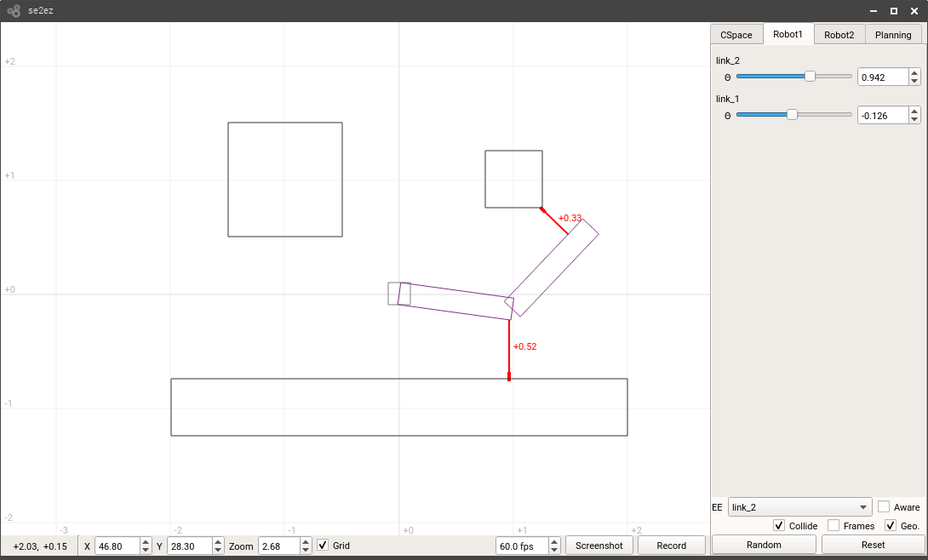Maximize the se2ez window
Image resolution: width=928 pixels, height=560 pixels.
[893, 11]
